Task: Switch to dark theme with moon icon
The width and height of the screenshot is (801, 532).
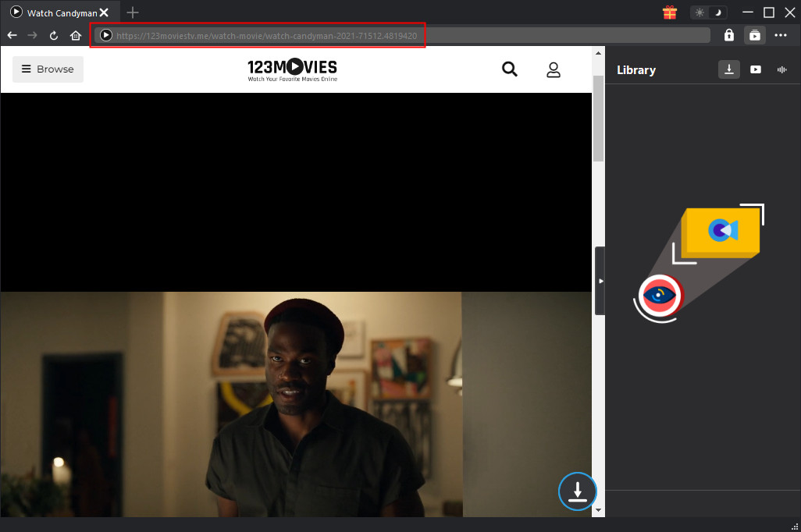Action: pyautogui.click(x=717, y=12)
